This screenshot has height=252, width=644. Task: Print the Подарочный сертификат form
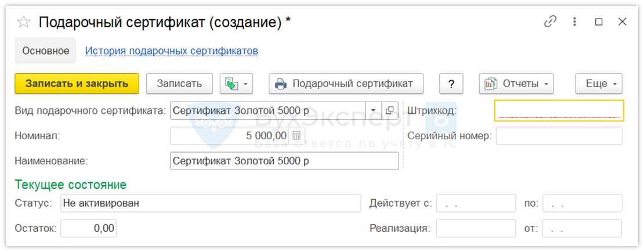click(346, 84)
